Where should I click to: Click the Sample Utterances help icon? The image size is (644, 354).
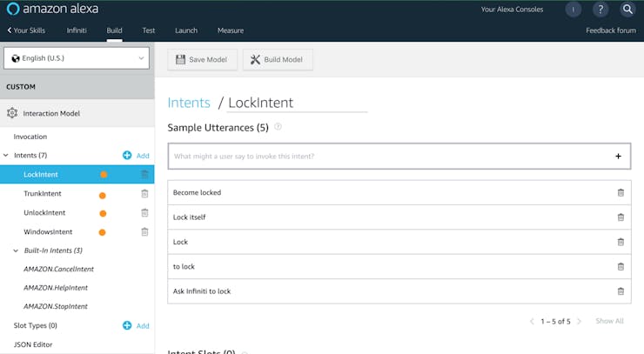278,126
